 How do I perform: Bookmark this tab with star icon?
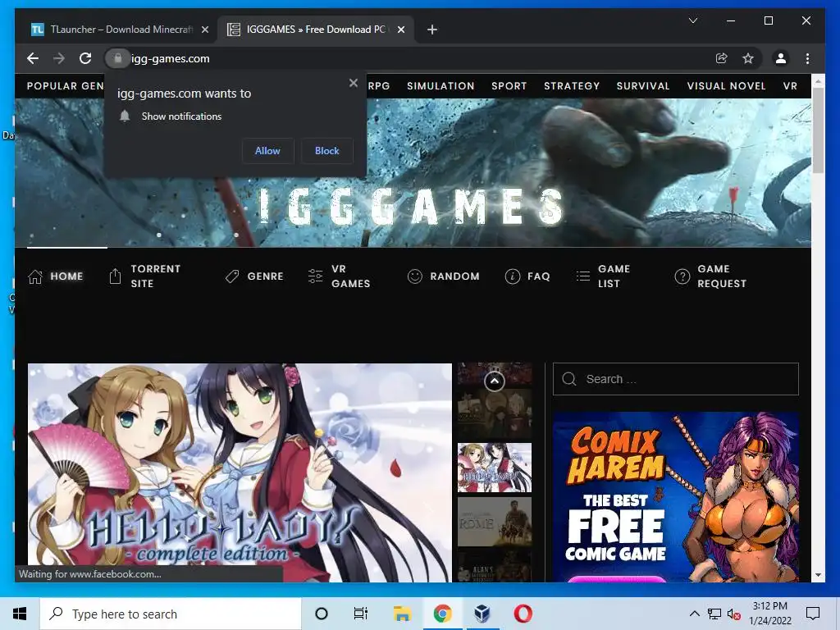pyautogui.click(x=748, y=58)
